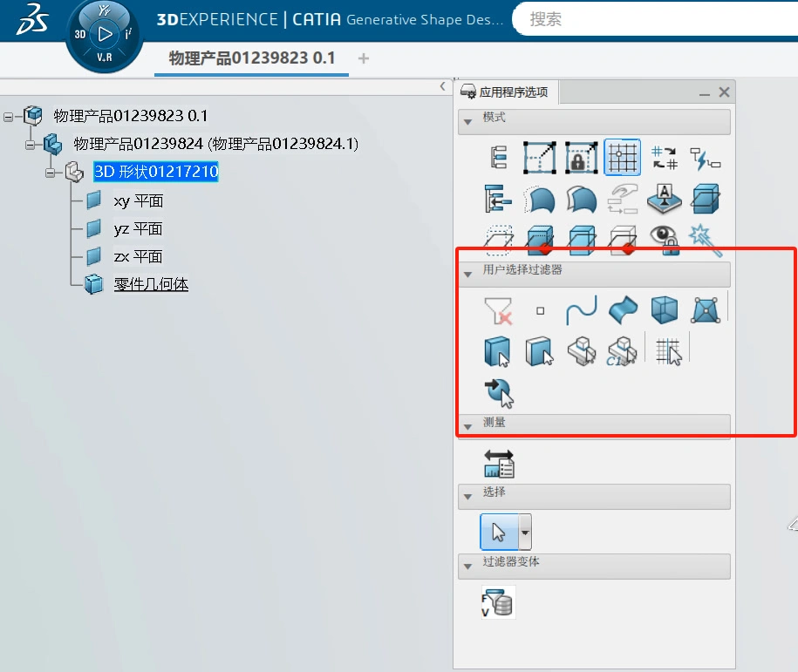The height and width of the screenshot is (672, 798).
Task: Click the dashed plane outline icon
Action: click(498, 240)
